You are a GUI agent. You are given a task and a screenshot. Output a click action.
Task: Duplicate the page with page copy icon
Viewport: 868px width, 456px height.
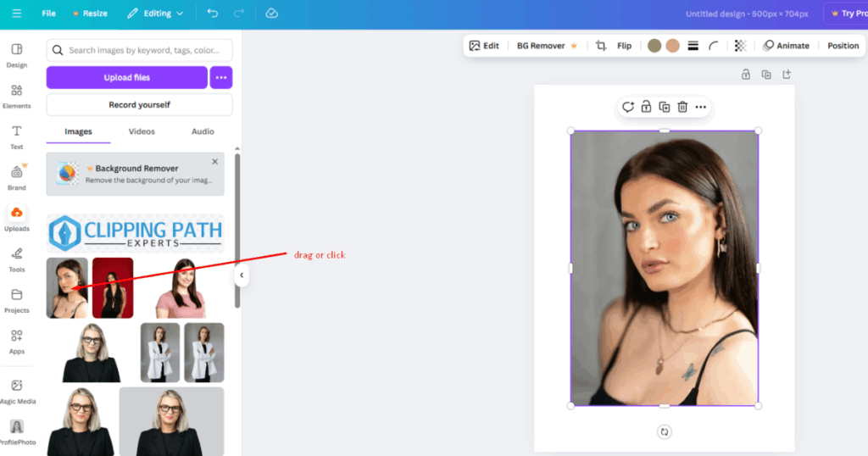766,74
